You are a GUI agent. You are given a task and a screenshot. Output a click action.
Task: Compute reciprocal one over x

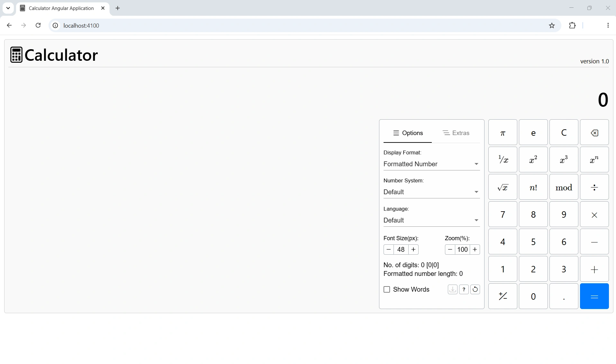(x=503, y=160)
